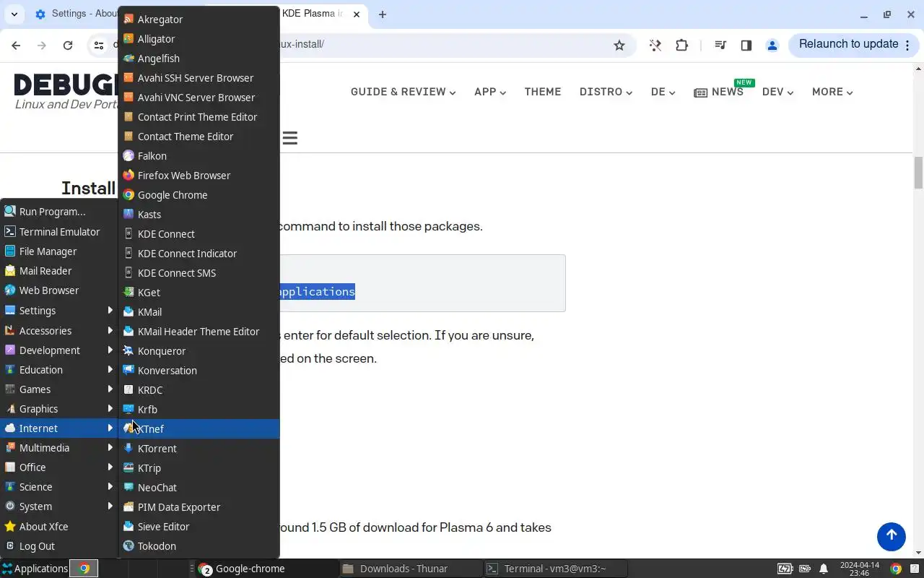
Task: Open the MORE dropdown in site navigation
Action: (832, 92)
